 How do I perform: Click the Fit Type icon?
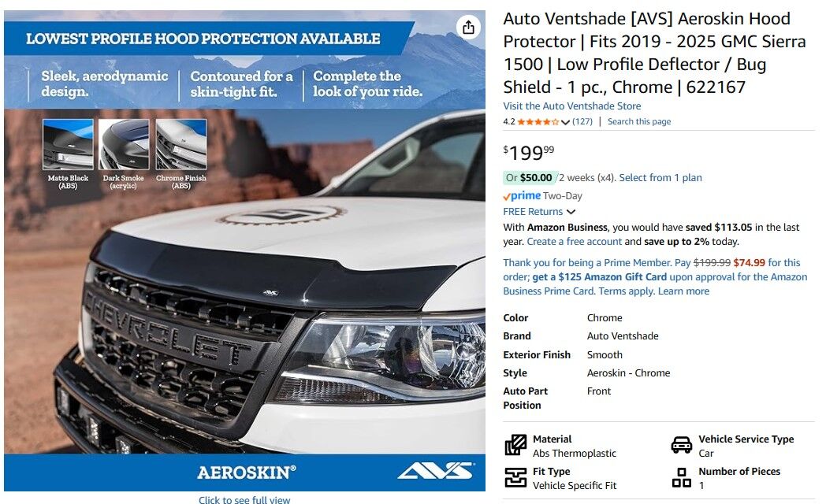pos(515,478)
